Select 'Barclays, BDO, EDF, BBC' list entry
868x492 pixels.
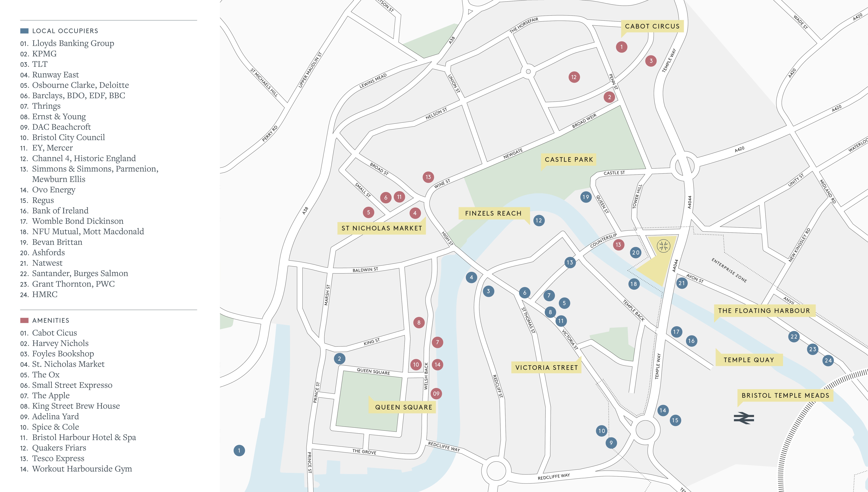tap(78, 96)
